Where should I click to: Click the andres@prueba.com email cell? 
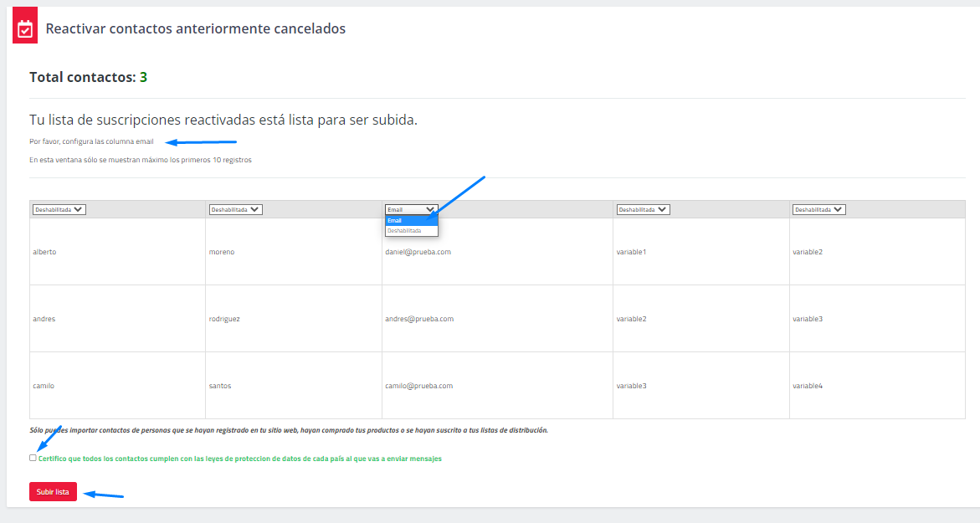(x=418, y=319)
